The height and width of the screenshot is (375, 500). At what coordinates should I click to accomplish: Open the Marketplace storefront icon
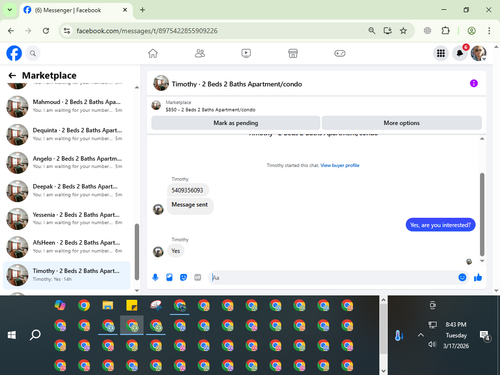pos(293,53)
